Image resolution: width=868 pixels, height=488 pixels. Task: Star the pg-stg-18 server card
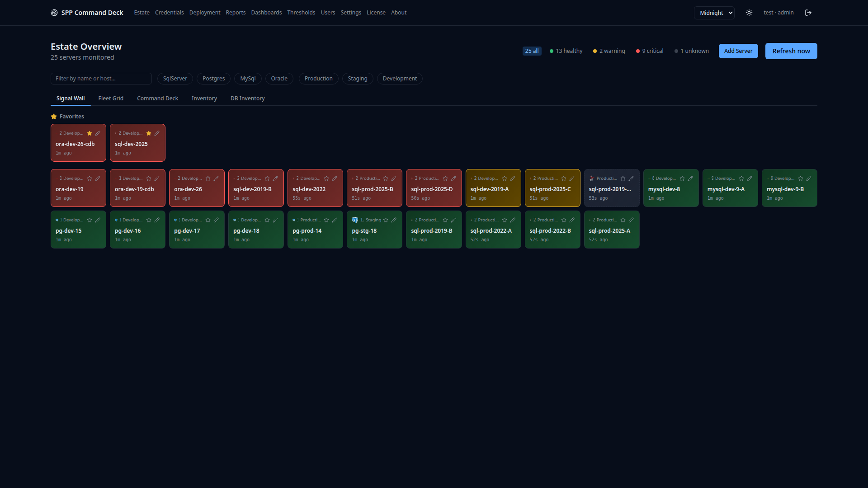[x=386, y=220]
